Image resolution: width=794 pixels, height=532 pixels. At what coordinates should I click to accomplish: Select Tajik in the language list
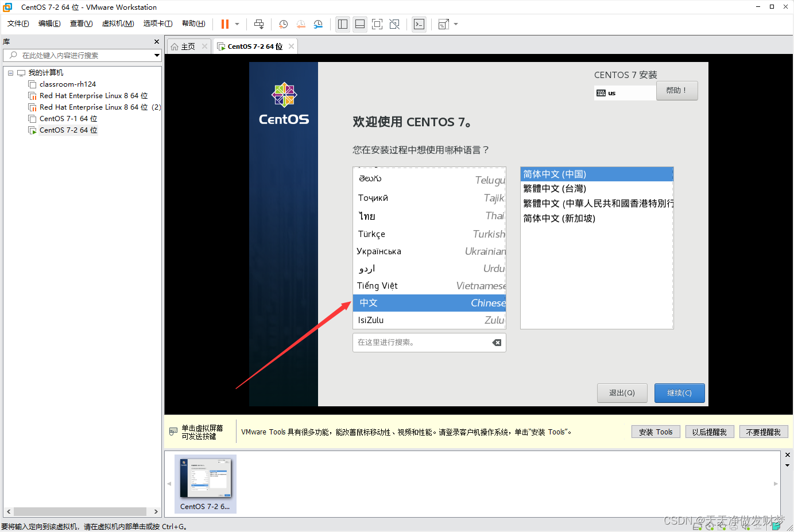429,198
